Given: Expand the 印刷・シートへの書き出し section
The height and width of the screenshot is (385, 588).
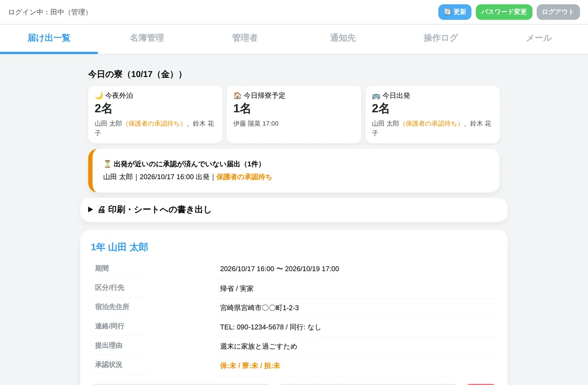Looking at the screenshot, I should click(294, 209).
